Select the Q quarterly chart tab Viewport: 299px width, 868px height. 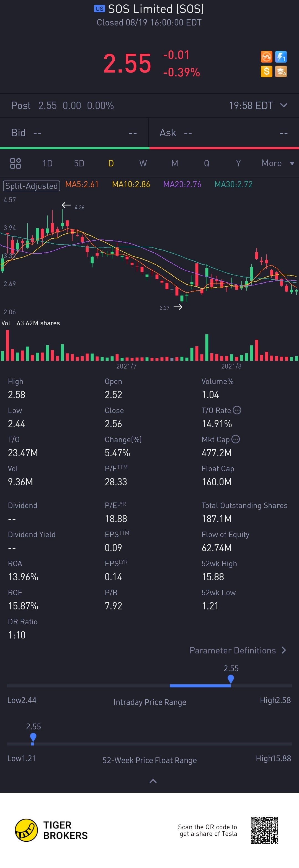[207, 163]
